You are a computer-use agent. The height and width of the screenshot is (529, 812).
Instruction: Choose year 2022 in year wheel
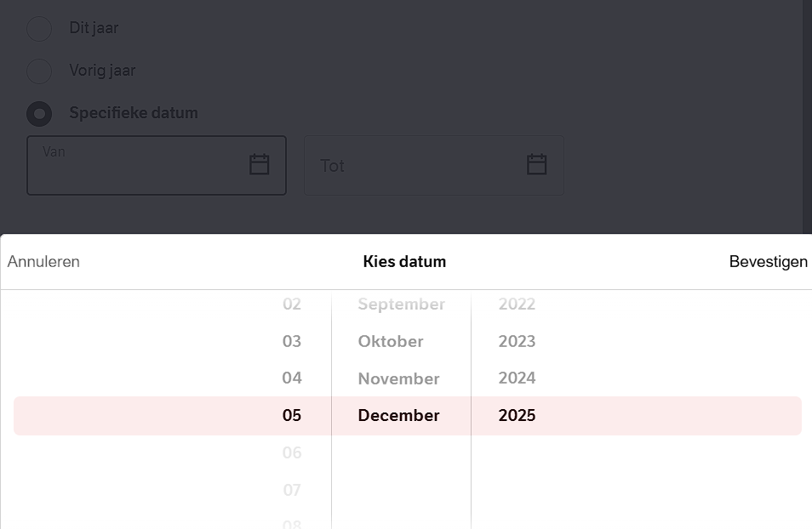517,304
